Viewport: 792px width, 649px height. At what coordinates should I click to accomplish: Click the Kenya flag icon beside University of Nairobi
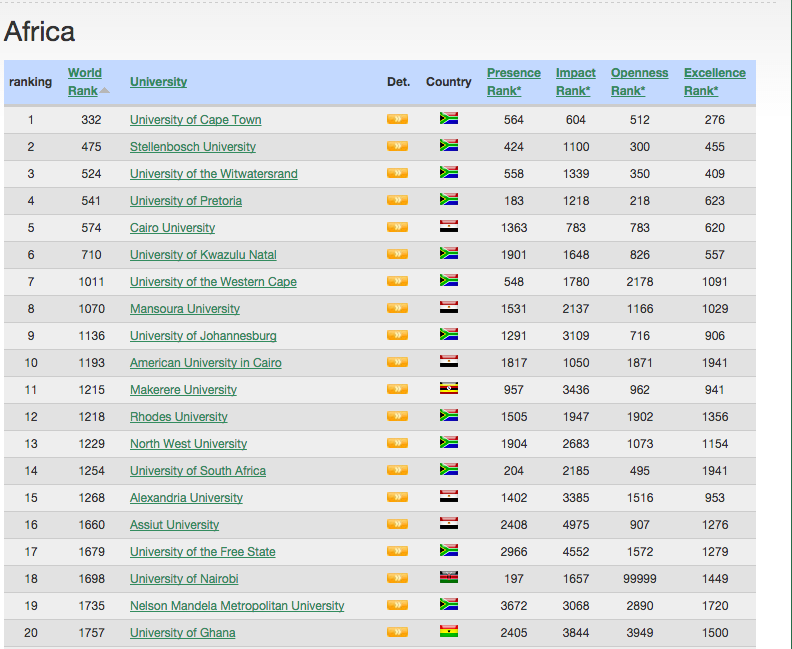[449, 578]
